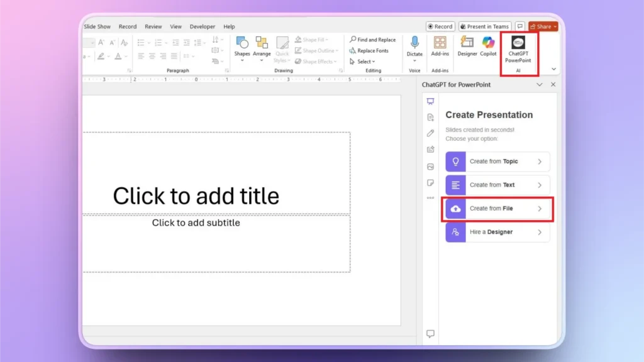Image resolution: width=644 pixels, height=362 pixels.
Task: Click the Hire a Designer button
Action: click(x=496, y=232)
